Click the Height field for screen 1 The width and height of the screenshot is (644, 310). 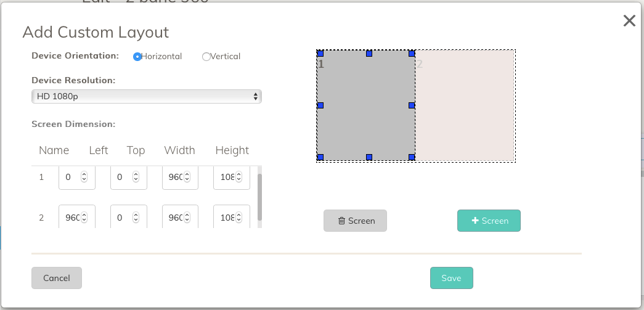click(x=232, y=177)
